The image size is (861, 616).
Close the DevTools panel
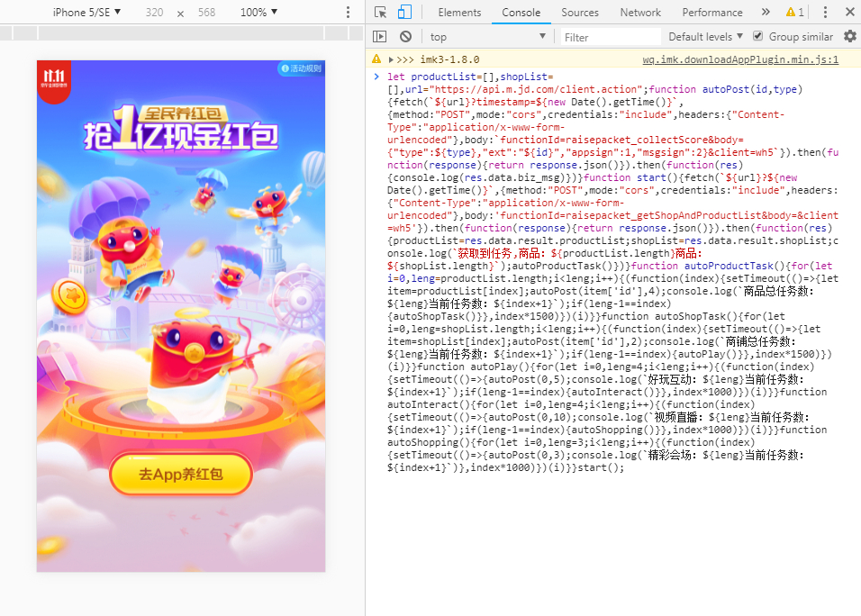coord(849,12)
